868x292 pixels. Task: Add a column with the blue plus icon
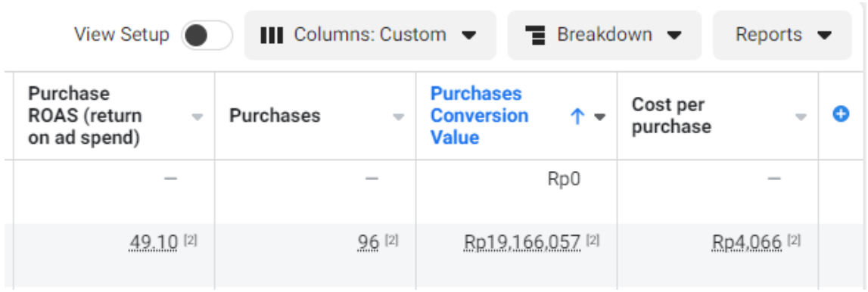[x=841, y=115]
